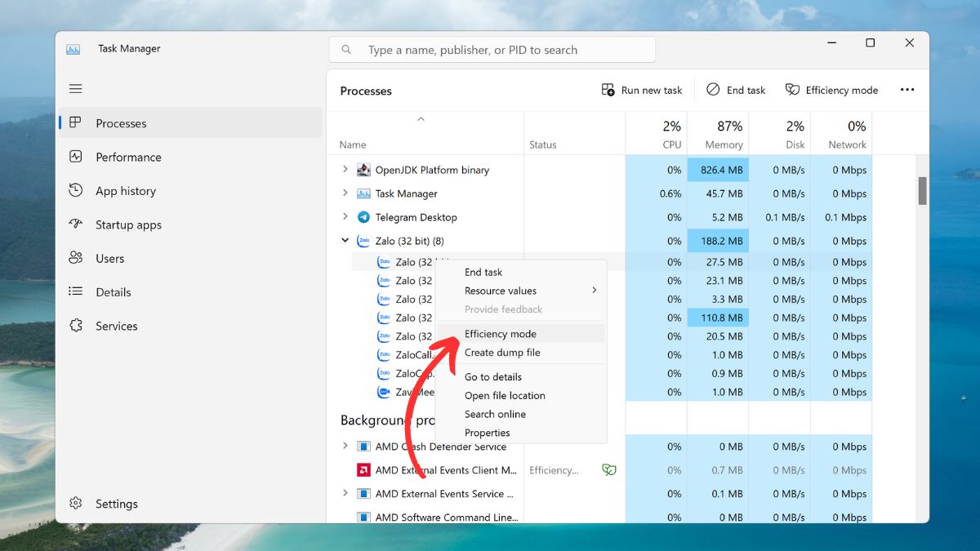Open the hamburger navigation menu
Screen dimensions: 980x551
tap(75, 89)
